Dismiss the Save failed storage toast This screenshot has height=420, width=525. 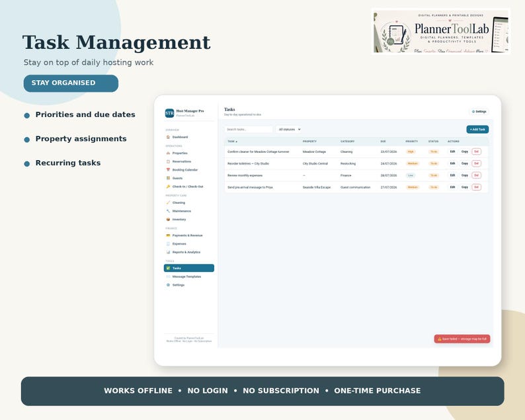pos(462,339)
